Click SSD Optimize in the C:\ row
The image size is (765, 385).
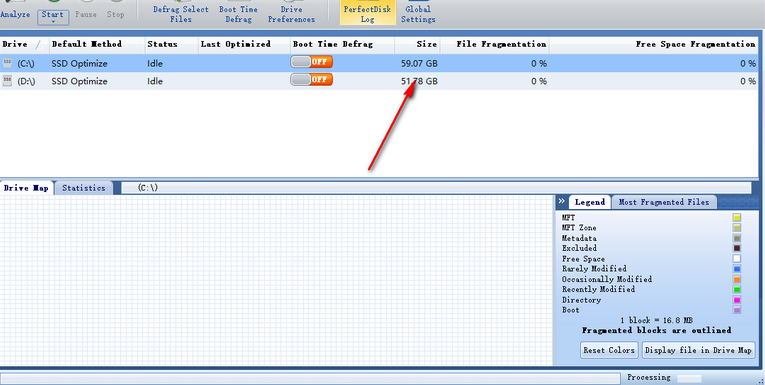pyautogui.click(x=80, y=64)
